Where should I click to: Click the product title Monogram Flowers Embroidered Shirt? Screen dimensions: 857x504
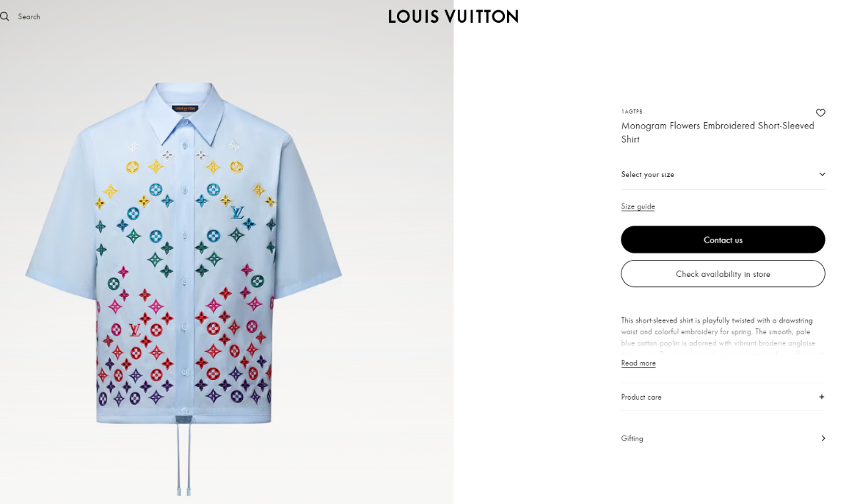(x=718, y=133)
